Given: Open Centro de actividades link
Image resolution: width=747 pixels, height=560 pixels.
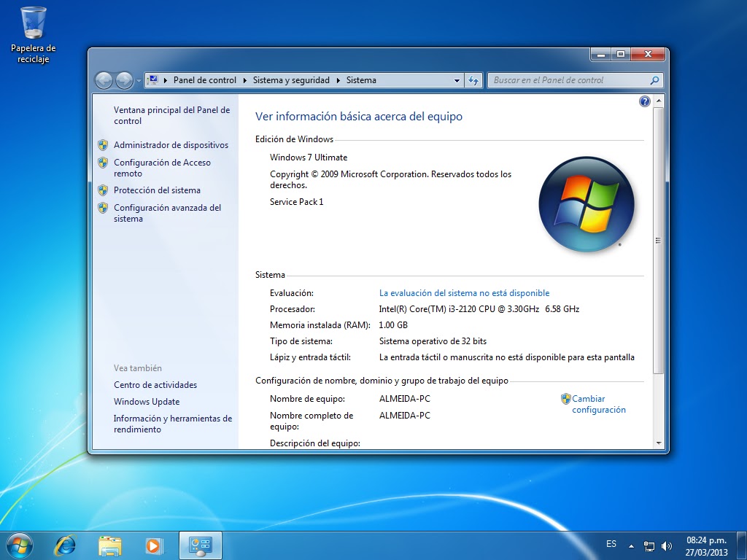Looking at the screenshot, I should pos(155,385).
